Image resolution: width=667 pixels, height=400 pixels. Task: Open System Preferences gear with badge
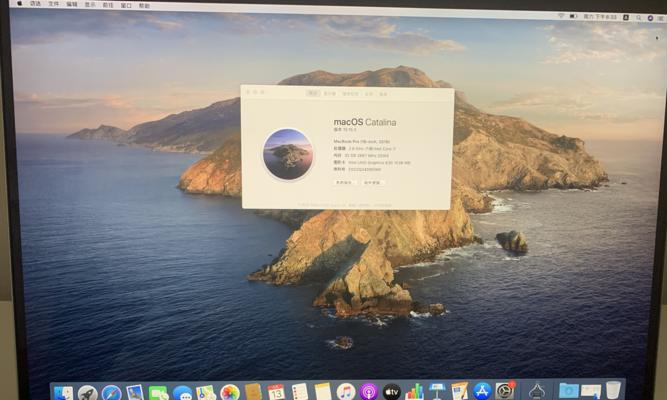[505, 391]
